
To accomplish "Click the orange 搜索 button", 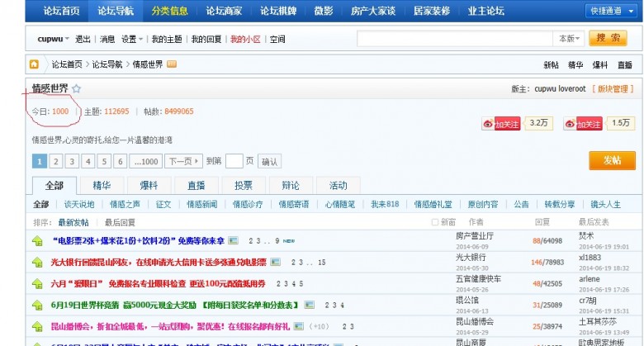I will point(609,39).
